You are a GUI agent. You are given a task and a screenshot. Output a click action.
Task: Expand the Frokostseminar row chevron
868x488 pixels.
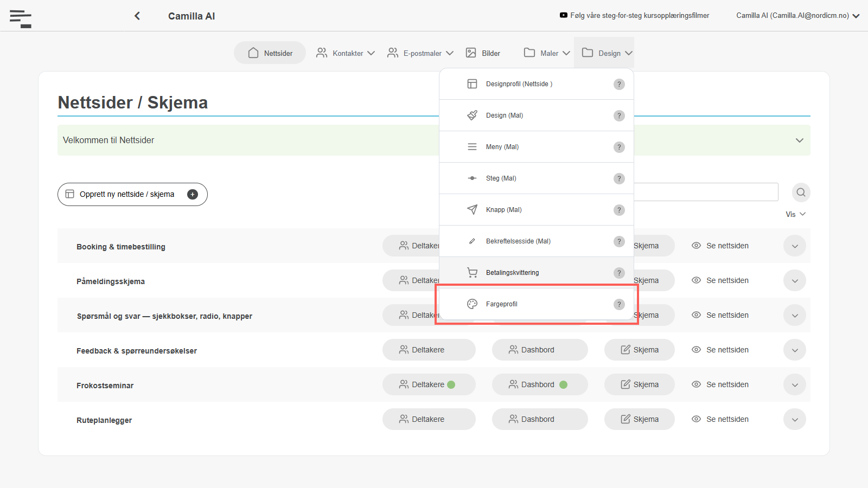(x=795, y=384)
